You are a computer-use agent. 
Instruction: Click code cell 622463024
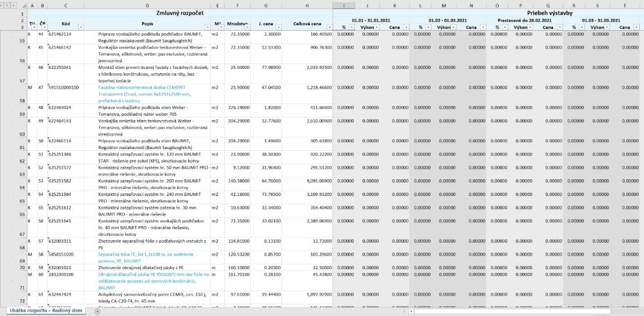point(65,110)
